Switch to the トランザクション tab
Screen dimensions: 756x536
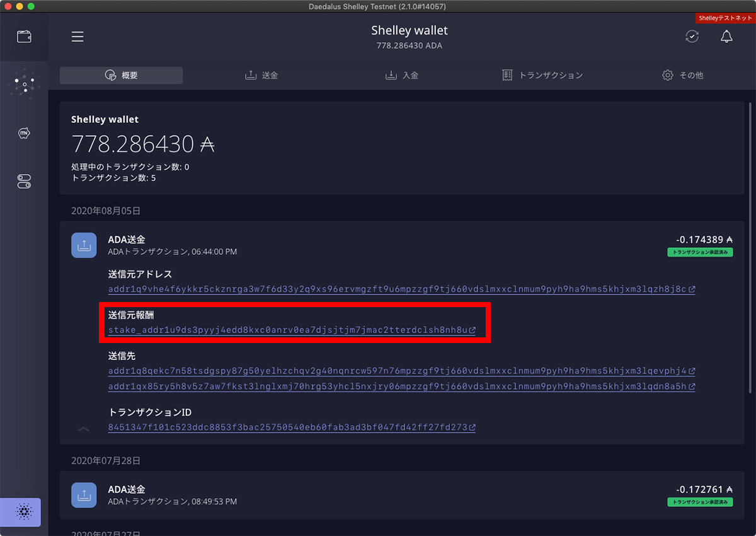point(542,75)
